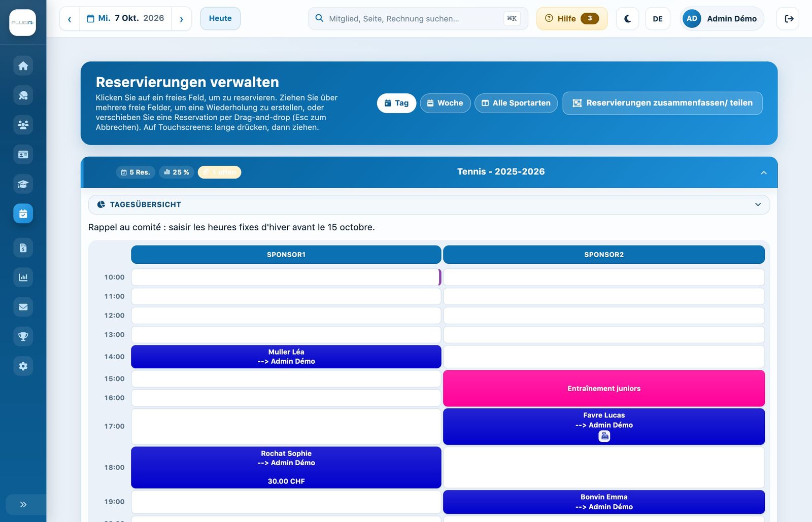812x522 pixels.
Task: Click the 5 Res. badge
Action: click(x=136, y=172)
